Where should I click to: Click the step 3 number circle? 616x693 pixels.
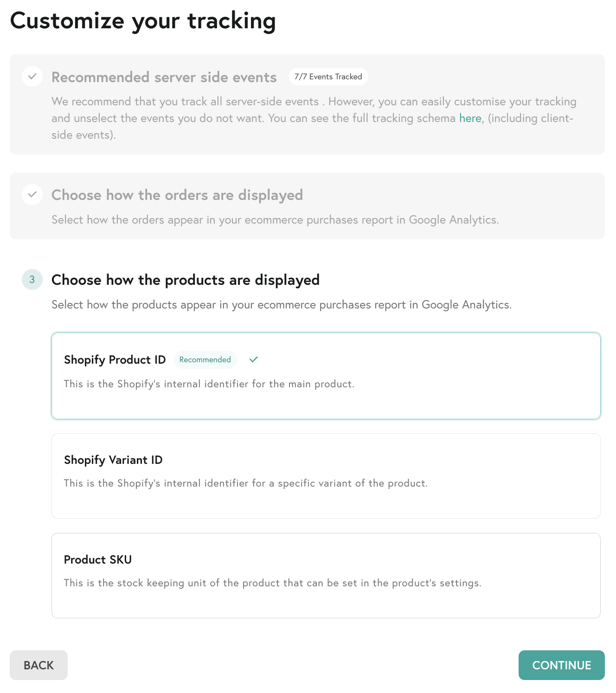(x=32, y=279)
